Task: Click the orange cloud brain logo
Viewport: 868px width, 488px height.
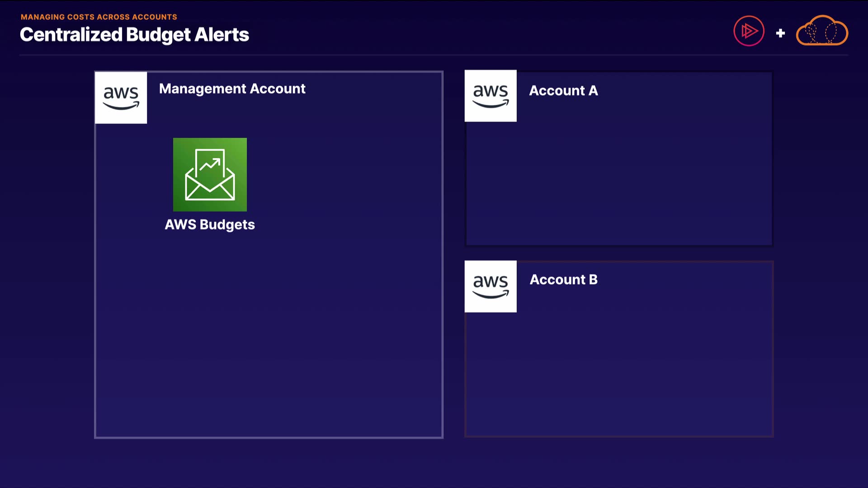Action: pos(822,31)
